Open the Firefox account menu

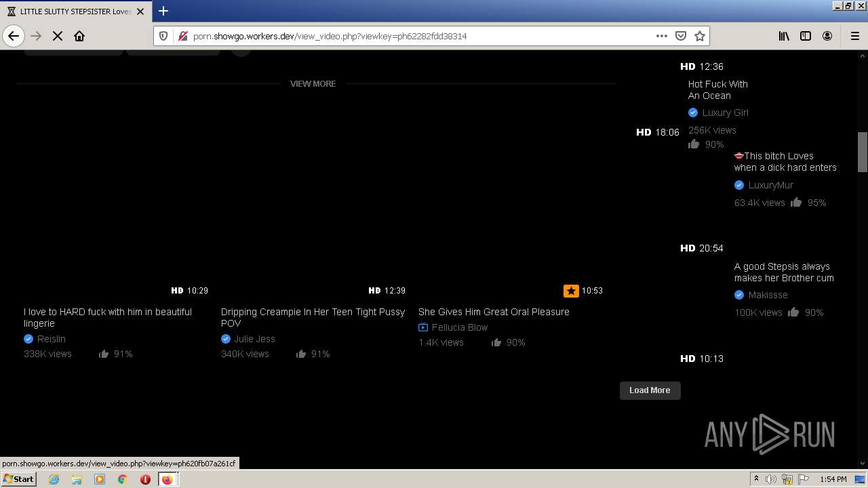[827, 36]
